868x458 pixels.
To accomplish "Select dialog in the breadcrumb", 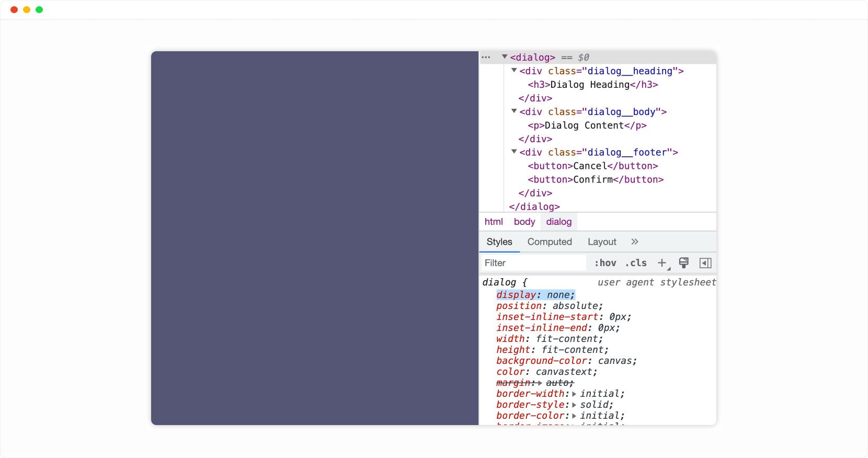I will point(559,222).
